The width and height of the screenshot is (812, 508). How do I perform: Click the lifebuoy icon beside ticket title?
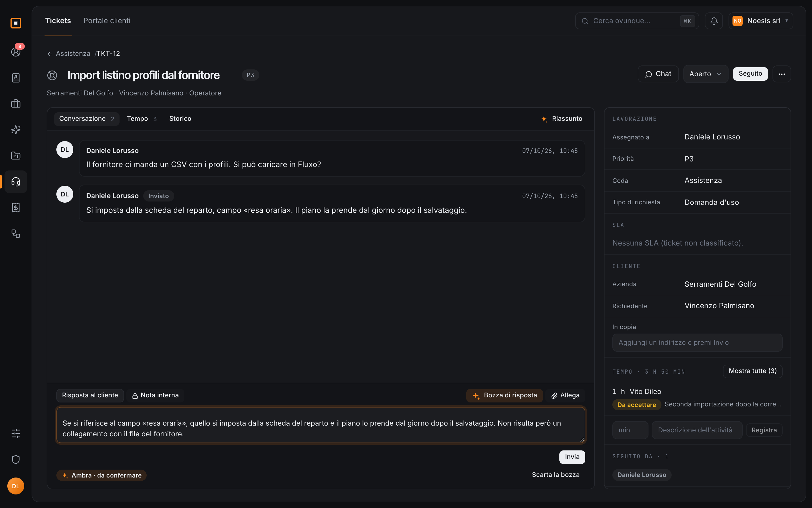coord(52,75)
